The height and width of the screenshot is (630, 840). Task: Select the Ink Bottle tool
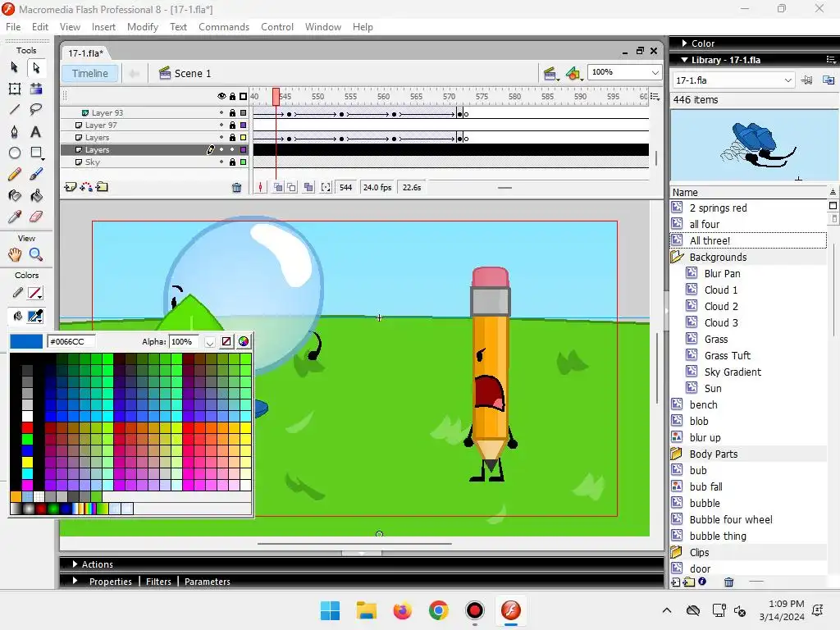[x=15, y=195]
